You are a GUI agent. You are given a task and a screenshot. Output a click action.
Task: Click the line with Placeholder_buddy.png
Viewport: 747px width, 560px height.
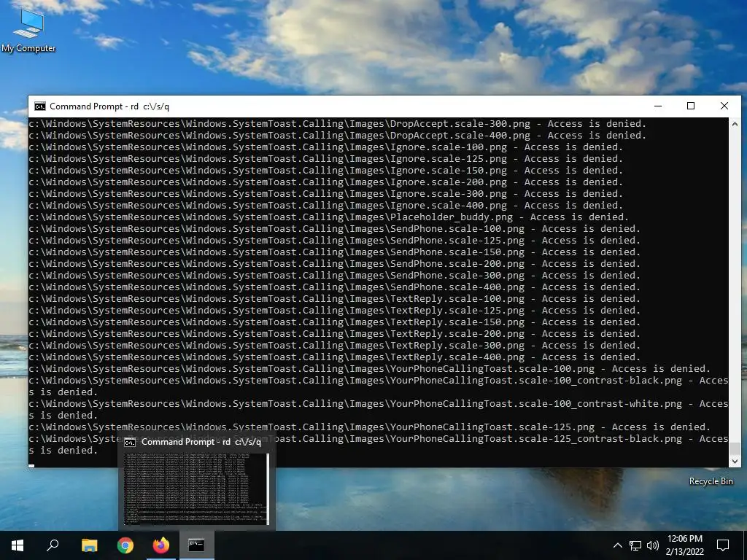click(x=329, y=217)
